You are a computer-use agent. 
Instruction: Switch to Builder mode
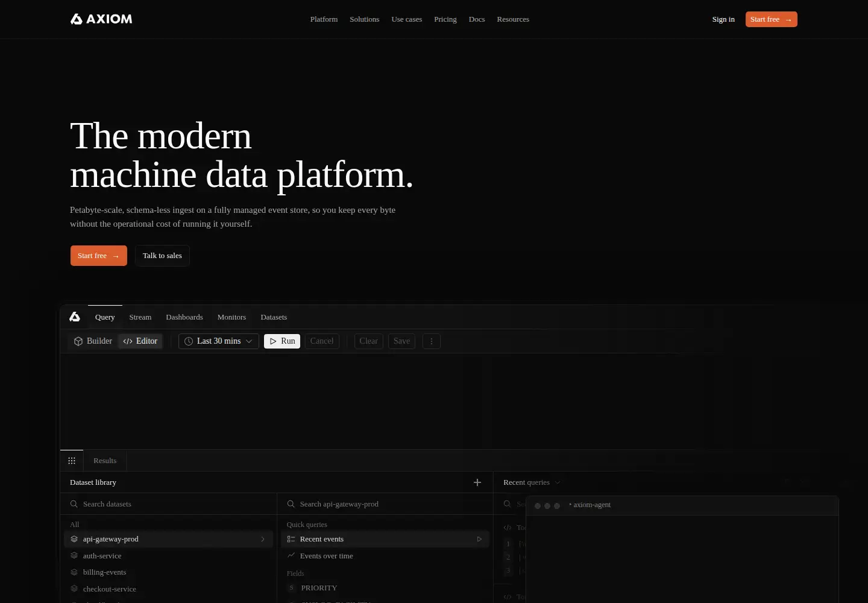(93, 341)
